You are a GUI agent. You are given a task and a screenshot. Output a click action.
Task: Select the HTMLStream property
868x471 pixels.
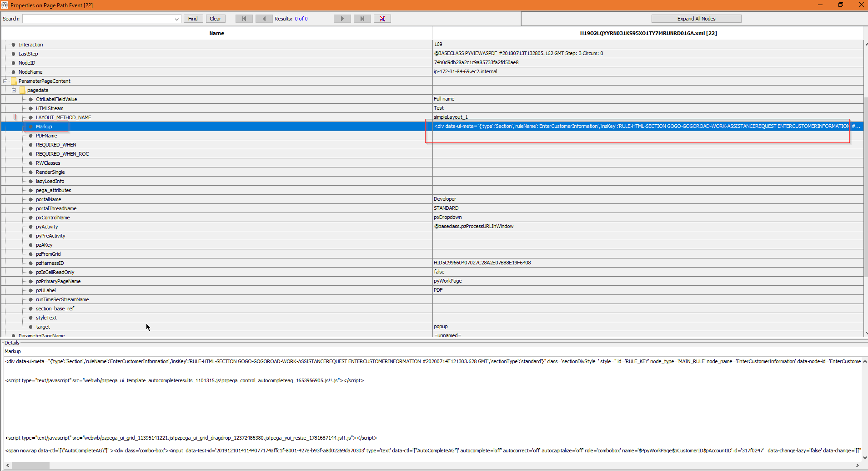click(50, 108)
